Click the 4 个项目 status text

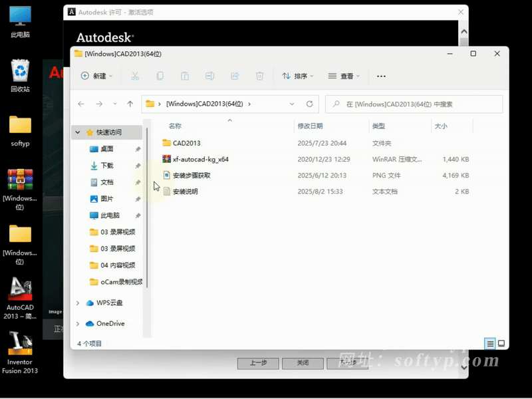[90, 344]
